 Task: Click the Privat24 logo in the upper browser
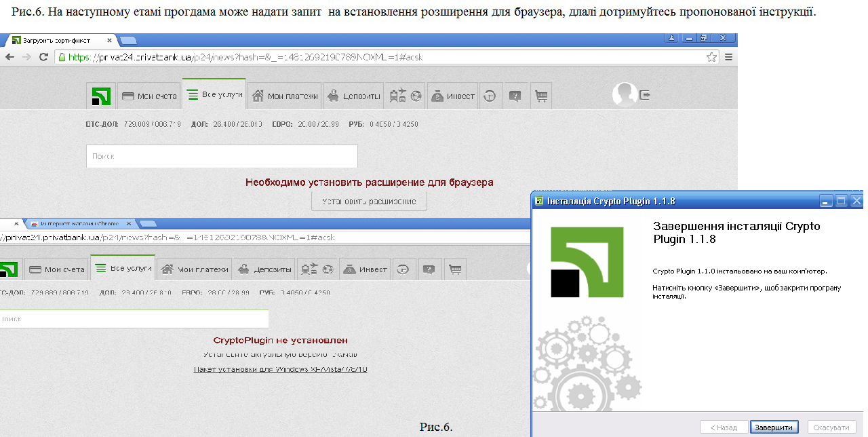[100, 96]
